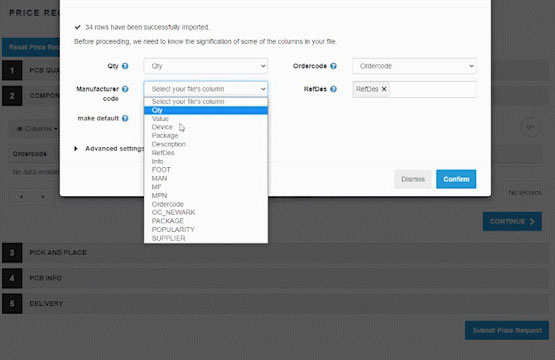Open the RefDes help icon

(x=333, y=89)
